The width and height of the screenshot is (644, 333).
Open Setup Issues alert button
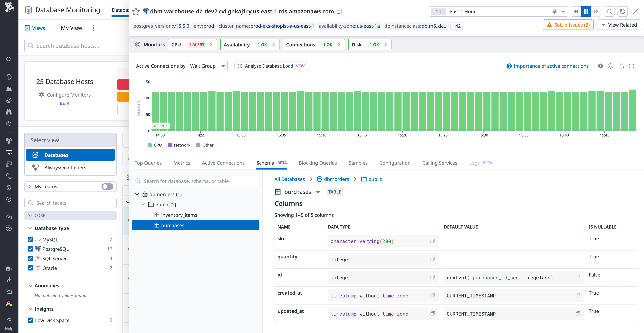568,25
